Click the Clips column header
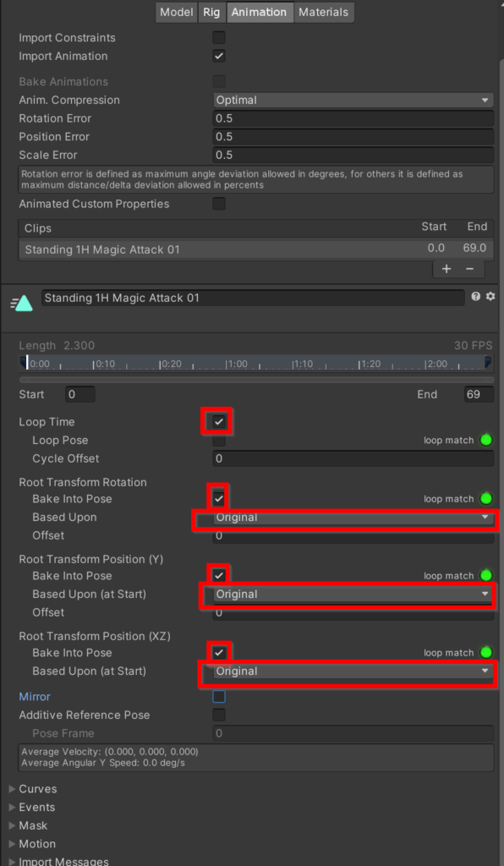Screen dimensions: 504x866 [x=38, y=227]
